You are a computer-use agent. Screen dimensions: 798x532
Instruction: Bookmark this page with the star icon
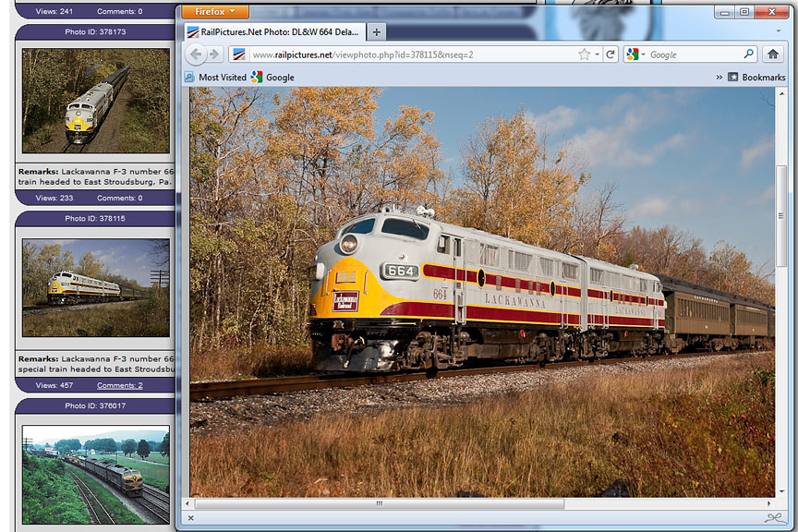584,54
